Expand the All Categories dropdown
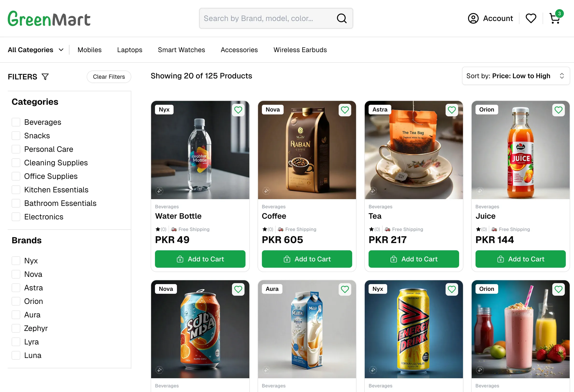This screenshot has width=574, height=392. pyautogui.click(x=35, y=50)
